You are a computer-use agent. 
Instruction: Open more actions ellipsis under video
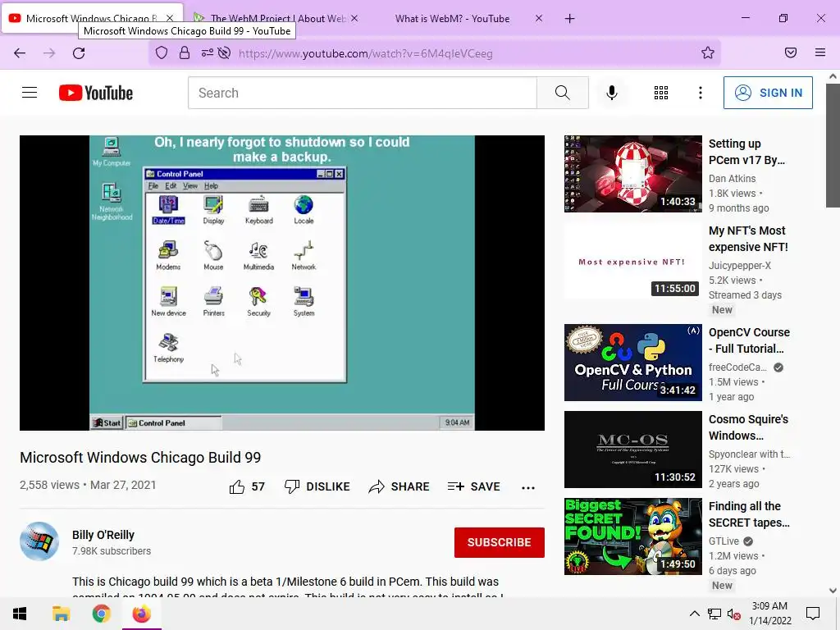[x=528, y=487]
